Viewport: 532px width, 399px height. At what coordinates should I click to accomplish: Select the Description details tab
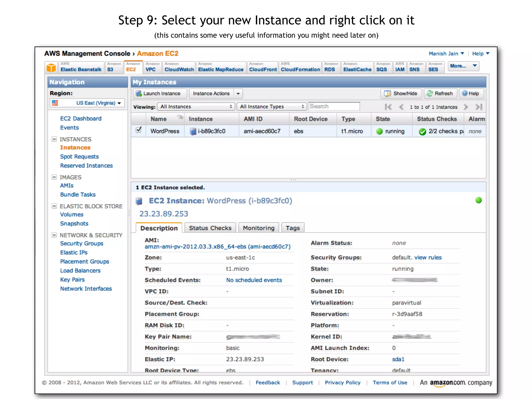coord(159,228)
